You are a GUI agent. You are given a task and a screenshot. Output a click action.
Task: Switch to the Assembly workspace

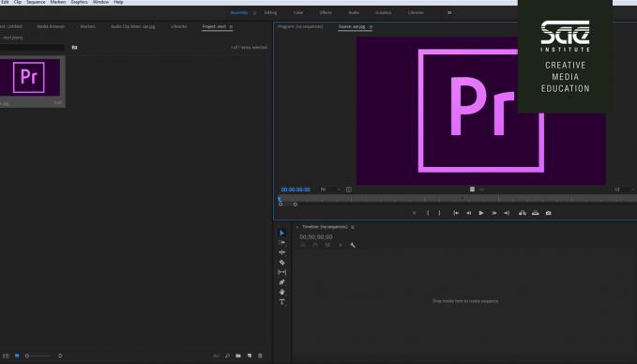[x=239, y=12]
